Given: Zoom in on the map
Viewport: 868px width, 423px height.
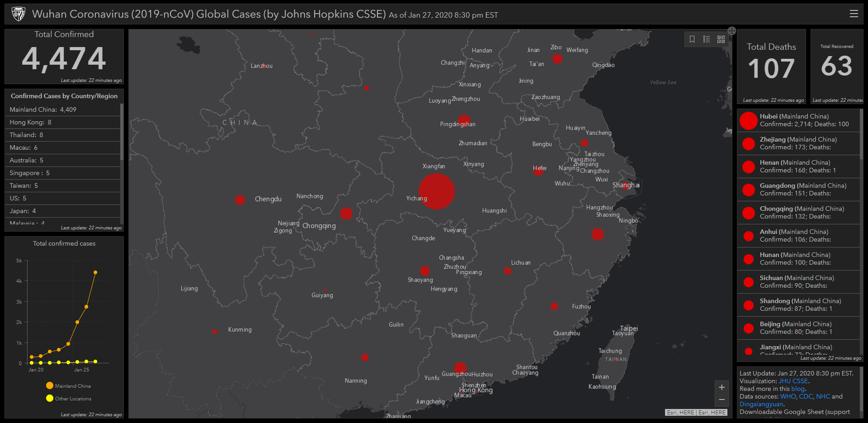Looking at the screenshot, I should [x=722, y=387].
